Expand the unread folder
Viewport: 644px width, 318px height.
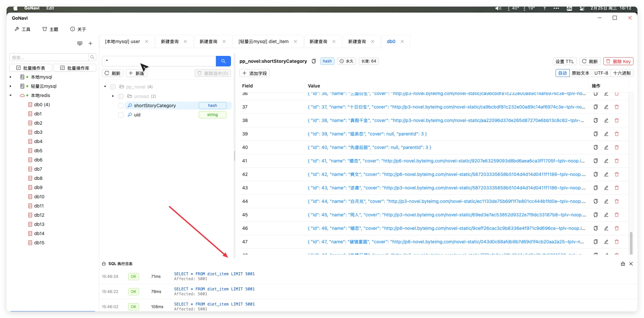coord(113,96)
